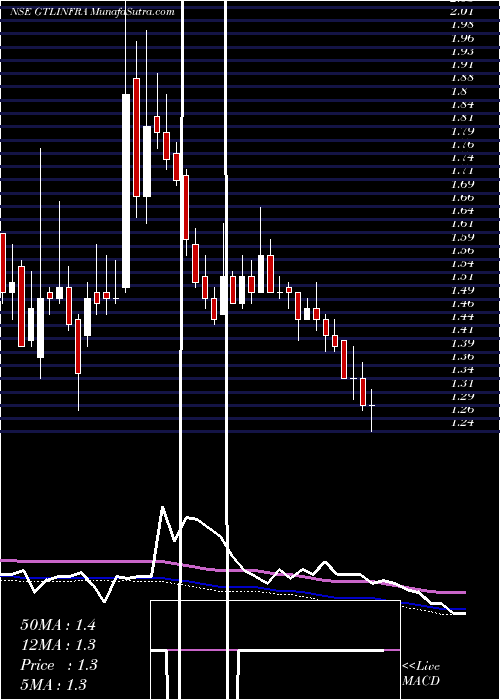Select the 1.81 price axis value
Image resolution: width=500 pixels, height=700 pixels.
tap(462, 117)
